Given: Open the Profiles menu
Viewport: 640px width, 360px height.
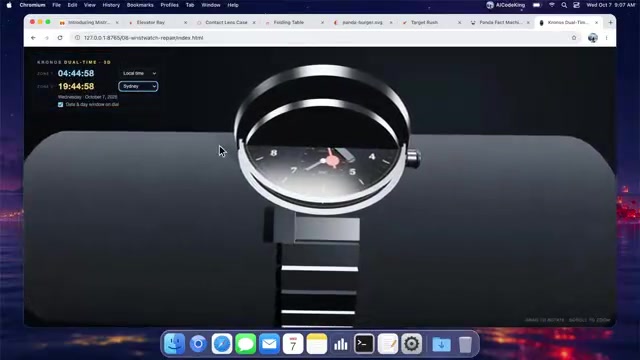Looking at the screenshot, I should click(169, 5).
